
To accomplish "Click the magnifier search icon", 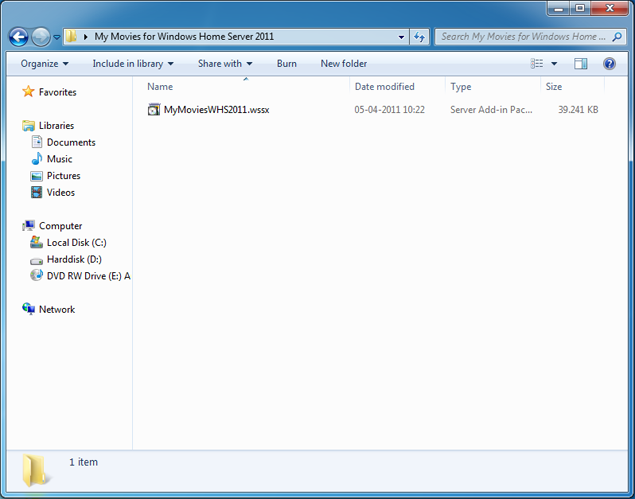I will [x=617, y=37].
